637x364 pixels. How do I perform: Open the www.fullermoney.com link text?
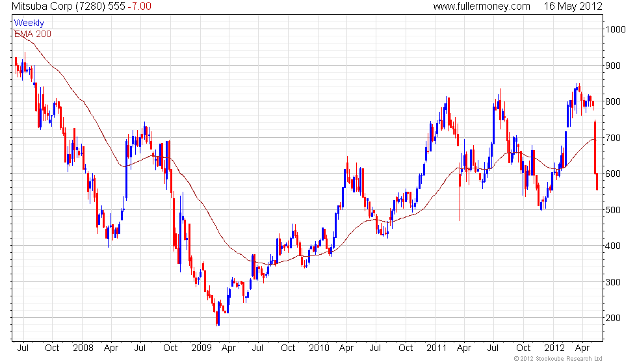482,6
